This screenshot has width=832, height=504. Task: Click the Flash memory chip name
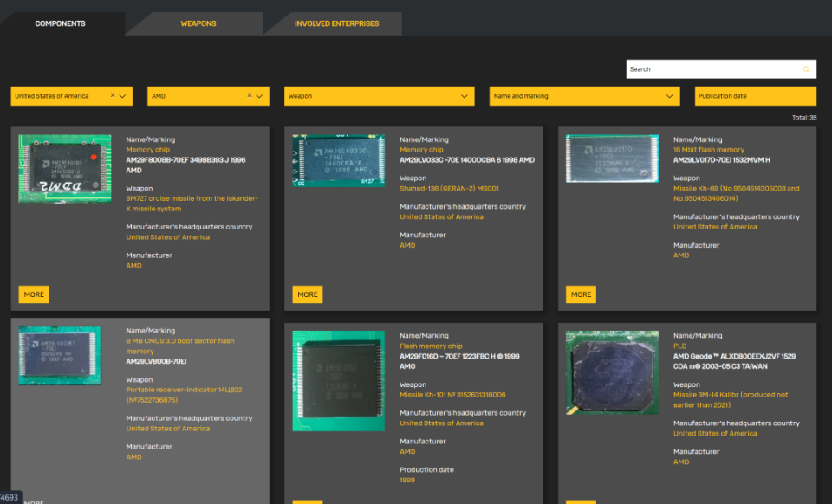(431, 346)
